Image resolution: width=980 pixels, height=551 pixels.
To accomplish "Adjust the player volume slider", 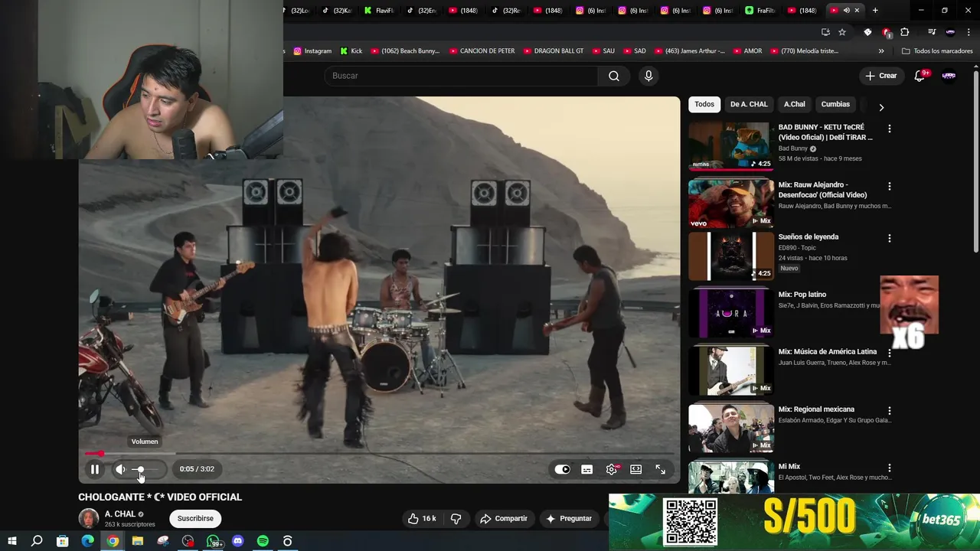I will tap(145, 469).
